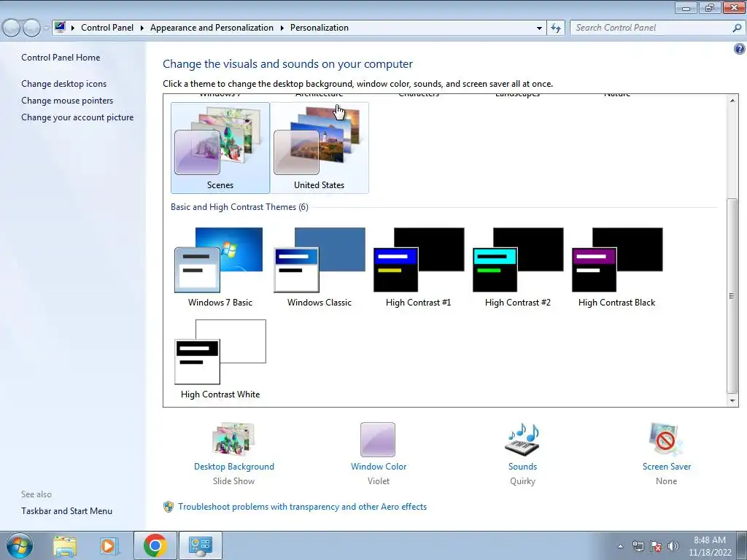Launch Windows Media Player from taskbar
747x560 pixels.
tap(109, 545)
